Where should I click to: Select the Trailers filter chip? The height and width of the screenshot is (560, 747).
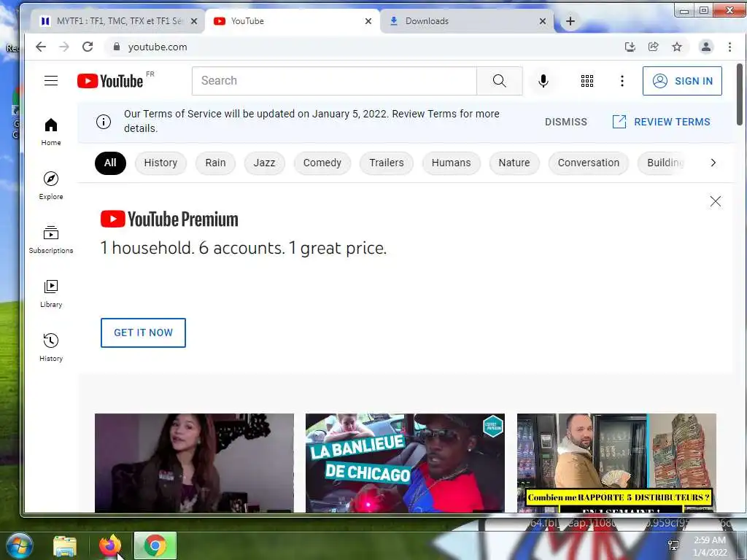click(x=387, y=163)
